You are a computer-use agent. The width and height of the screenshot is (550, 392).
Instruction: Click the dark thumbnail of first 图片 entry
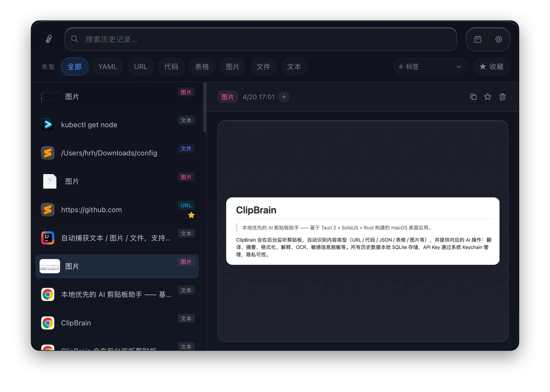click(50, 96)
